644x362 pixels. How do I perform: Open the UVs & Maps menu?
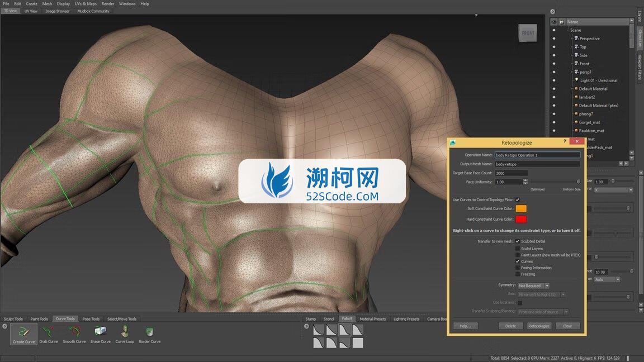(86, 4)
